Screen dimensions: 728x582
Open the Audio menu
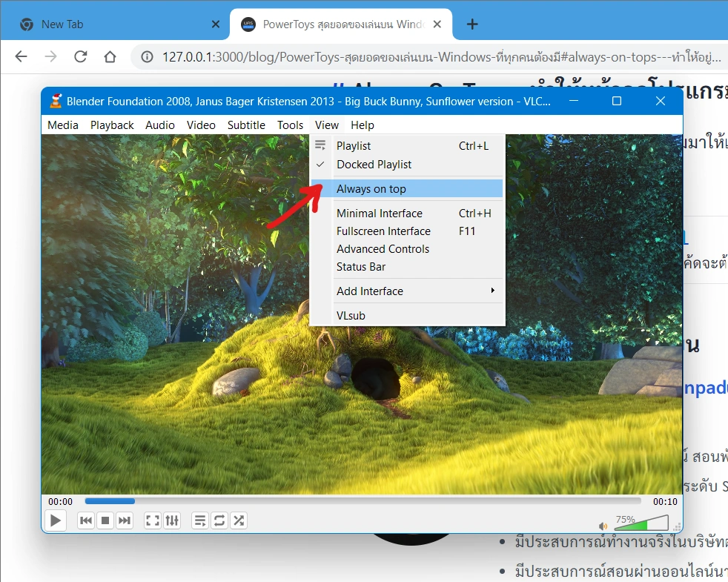159,125
